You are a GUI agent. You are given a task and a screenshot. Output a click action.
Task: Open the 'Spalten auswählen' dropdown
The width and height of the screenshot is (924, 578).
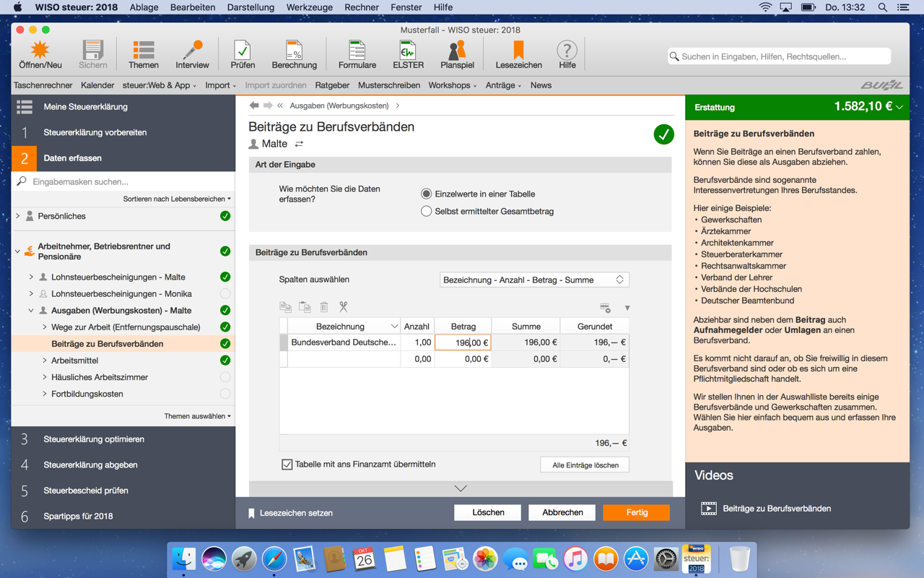533,280
